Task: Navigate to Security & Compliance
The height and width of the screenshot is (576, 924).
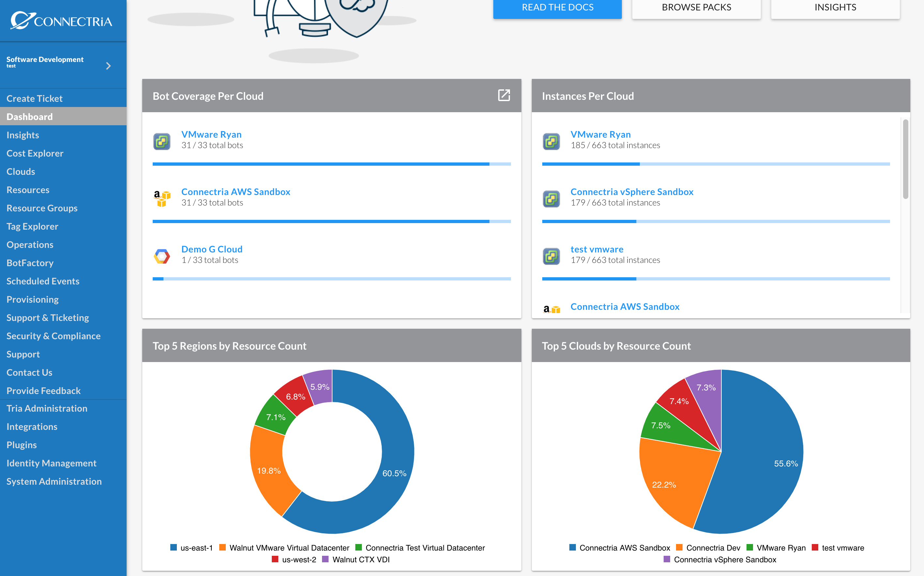Action: pos(63,336)
